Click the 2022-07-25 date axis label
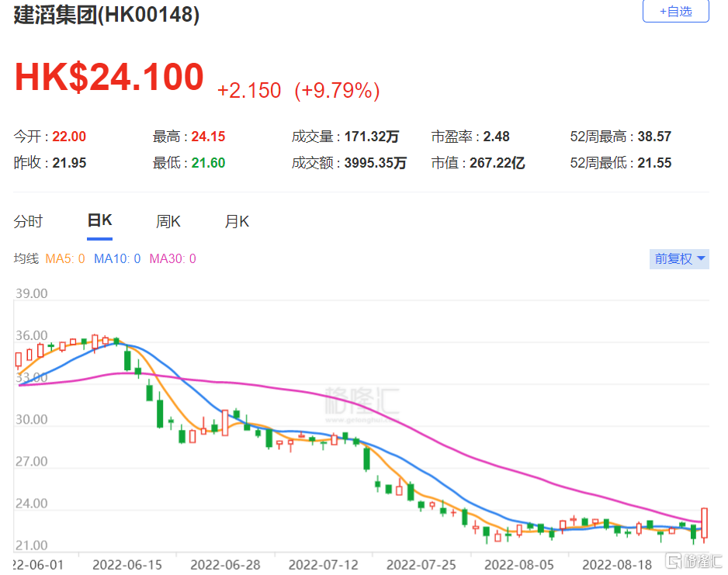 pos(421,565)
